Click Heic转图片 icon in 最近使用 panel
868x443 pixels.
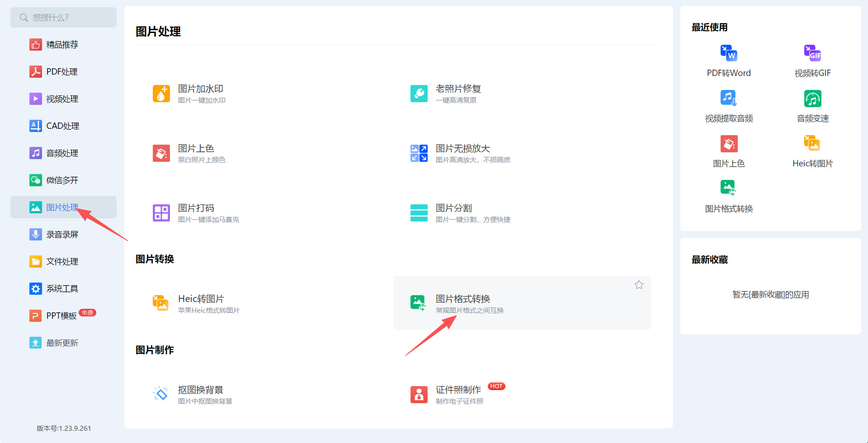(x=812, y=143)
